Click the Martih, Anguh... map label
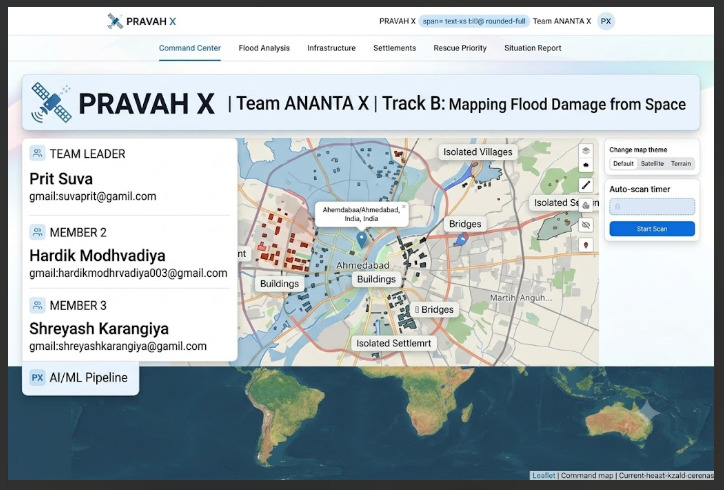This screenshot has width=724, height=490. [x=521, y=298]
